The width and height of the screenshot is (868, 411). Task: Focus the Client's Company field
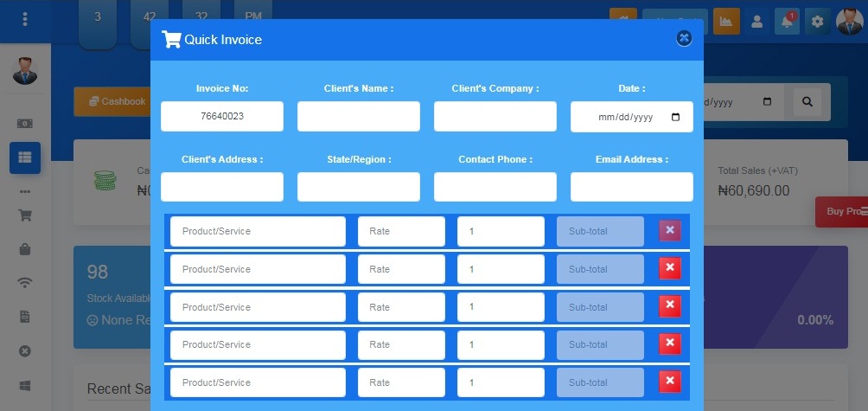[495, 116]
